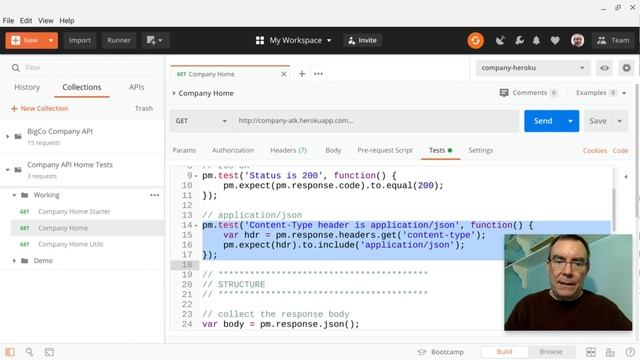The image size is (640, 360).
Task: Open the Pre-request Script tab
Action: [385, 150]
